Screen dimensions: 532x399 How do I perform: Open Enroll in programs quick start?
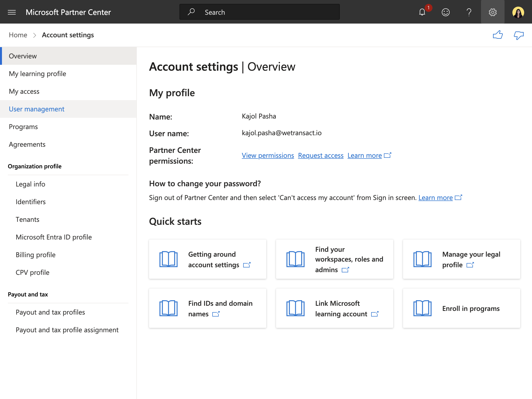click(x=462, y=308)
